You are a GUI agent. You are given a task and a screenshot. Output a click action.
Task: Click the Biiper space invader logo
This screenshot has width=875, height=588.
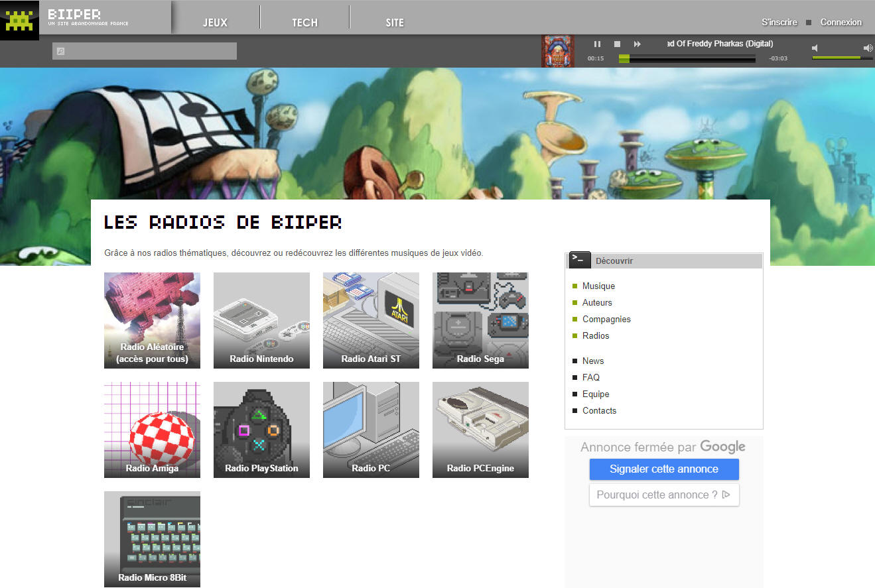(19, 21)
